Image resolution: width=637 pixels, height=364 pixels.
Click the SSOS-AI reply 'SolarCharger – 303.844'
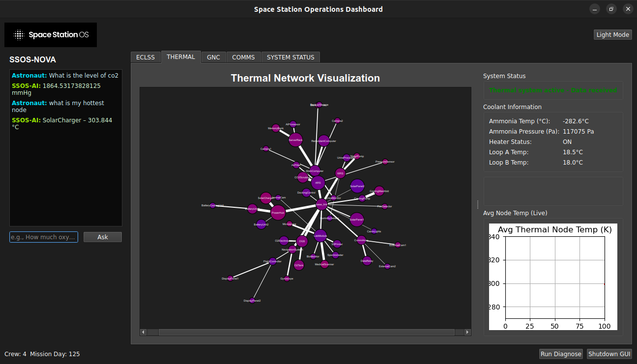[62, 123]
